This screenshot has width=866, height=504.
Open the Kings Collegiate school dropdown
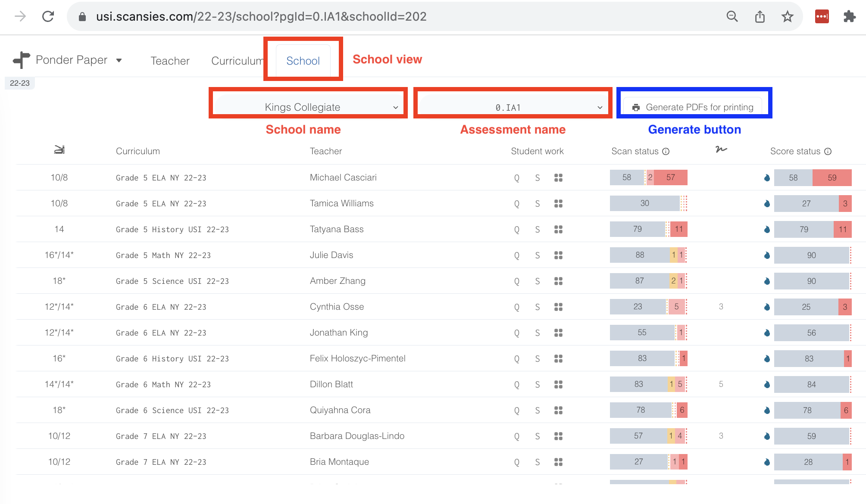[308, 107]
